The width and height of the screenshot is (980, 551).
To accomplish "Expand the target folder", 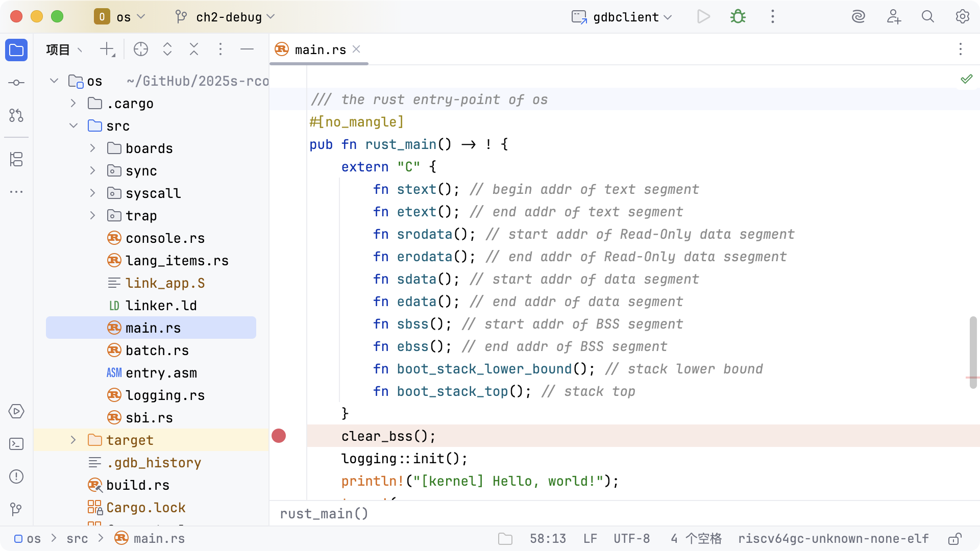I will [x=73, y=440].
